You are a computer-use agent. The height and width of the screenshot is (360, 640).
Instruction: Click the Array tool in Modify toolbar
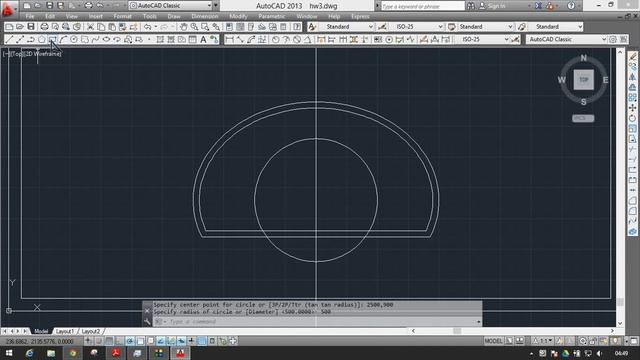point(633,98)
